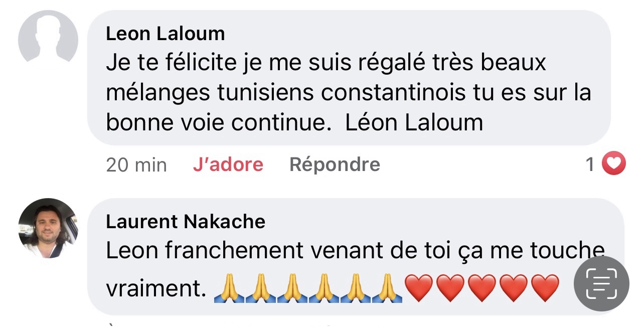Click the first praying hands emoji

229,288
